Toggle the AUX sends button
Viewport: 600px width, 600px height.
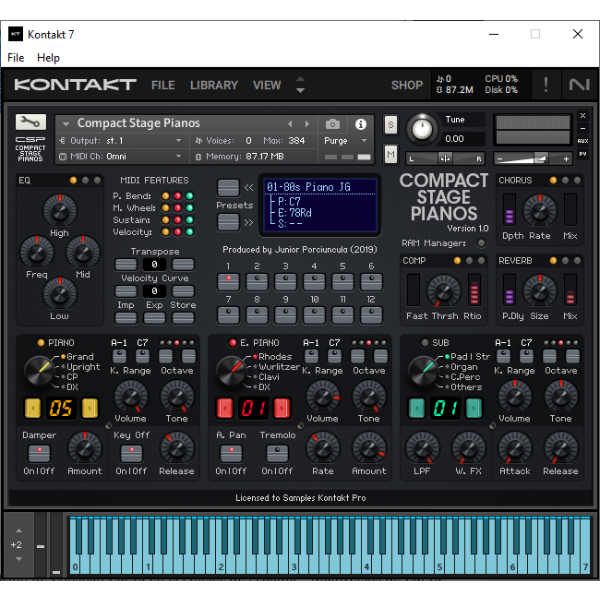(582, 141)
